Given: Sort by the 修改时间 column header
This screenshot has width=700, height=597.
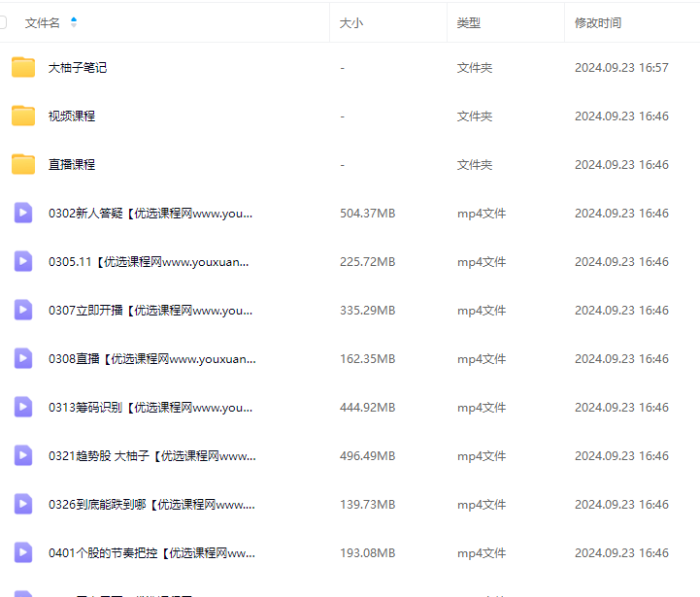Looking at the screenshot, I should (x=598, y=22).
